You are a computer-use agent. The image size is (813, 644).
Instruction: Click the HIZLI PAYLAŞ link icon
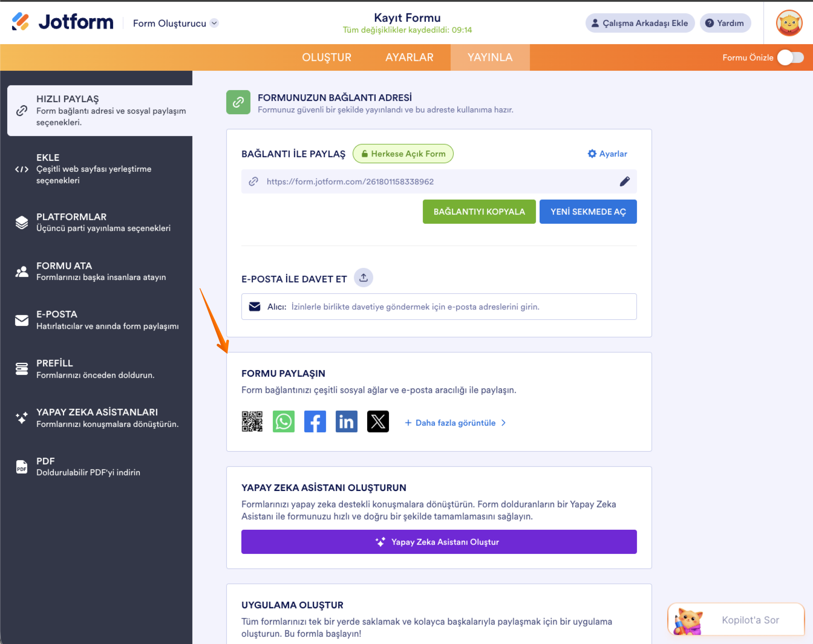click(x=22, y=110)
